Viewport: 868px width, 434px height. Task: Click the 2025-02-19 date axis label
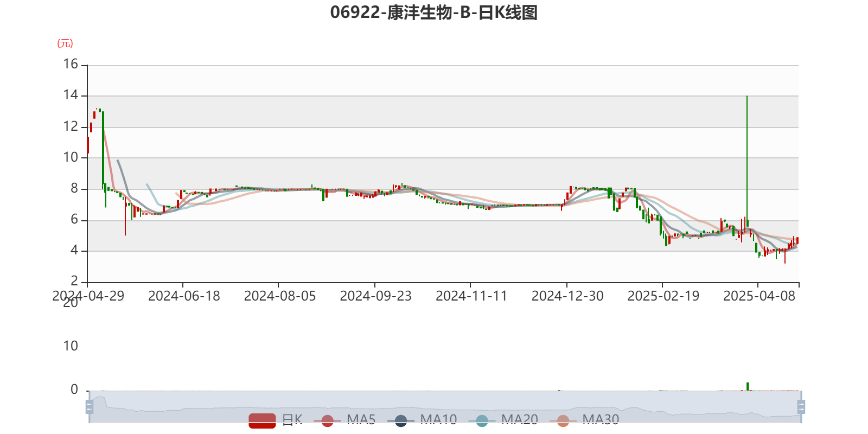point(663,296)
